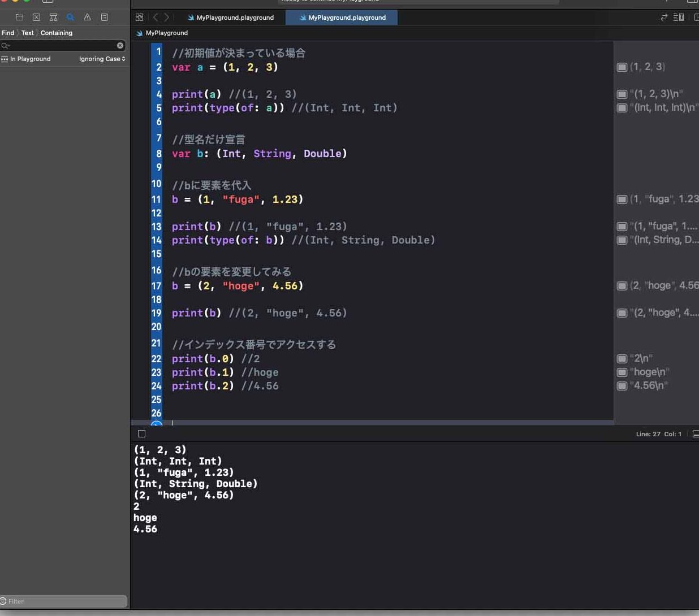
Task: Run the playground from the gutter play button
Action: pyautogui.click(x=157, y=425)
